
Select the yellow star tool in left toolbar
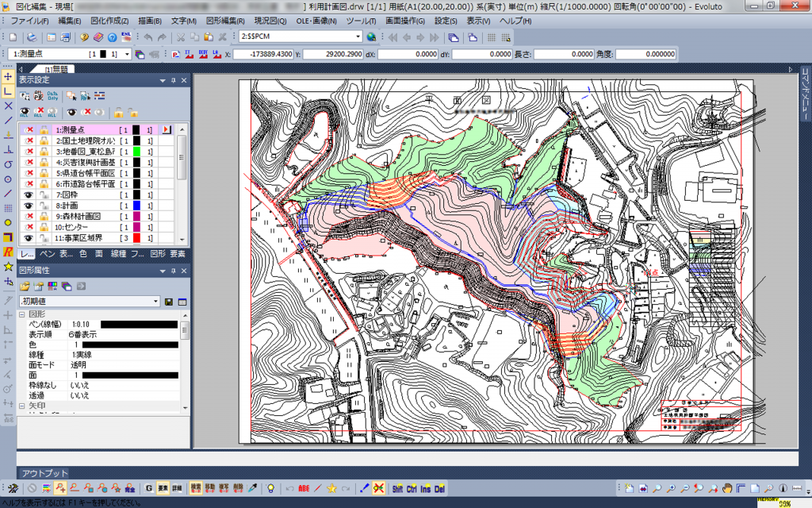point(8,266)
